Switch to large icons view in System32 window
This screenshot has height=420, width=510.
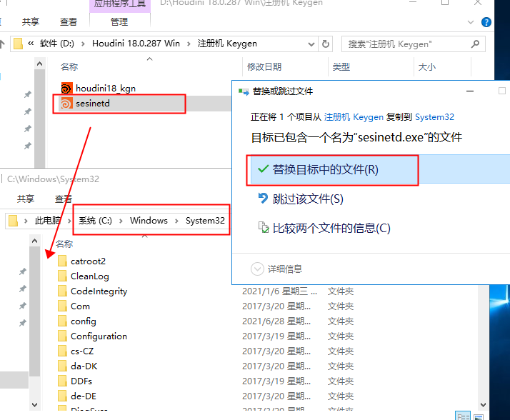point(478,416)
